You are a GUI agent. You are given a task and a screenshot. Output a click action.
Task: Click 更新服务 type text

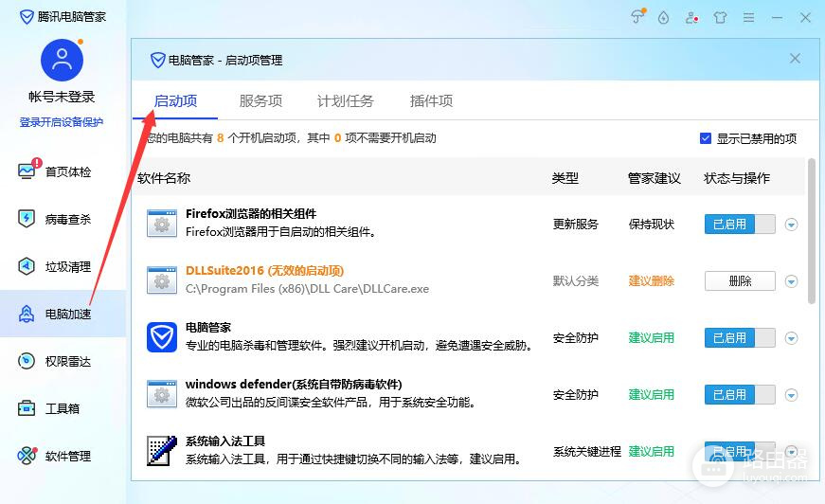[x=576, y=225]
